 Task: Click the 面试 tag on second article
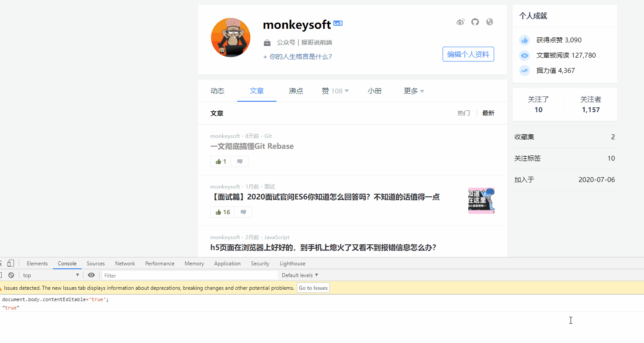point(270,187)
